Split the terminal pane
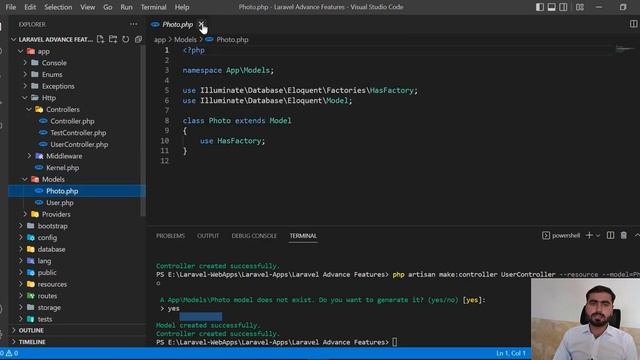This screenshot has width=640, height=360. tap(610, 236)
